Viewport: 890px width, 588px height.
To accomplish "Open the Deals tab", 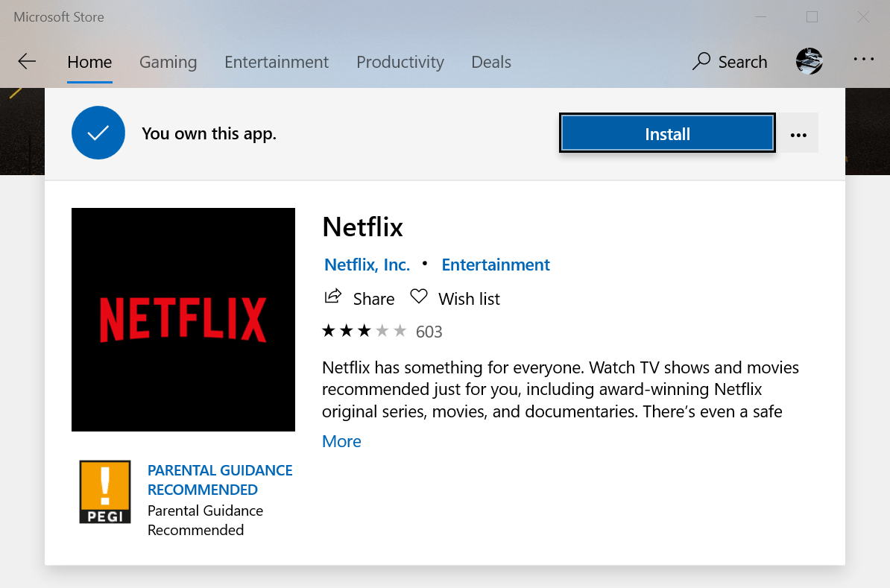I will 491,62.
